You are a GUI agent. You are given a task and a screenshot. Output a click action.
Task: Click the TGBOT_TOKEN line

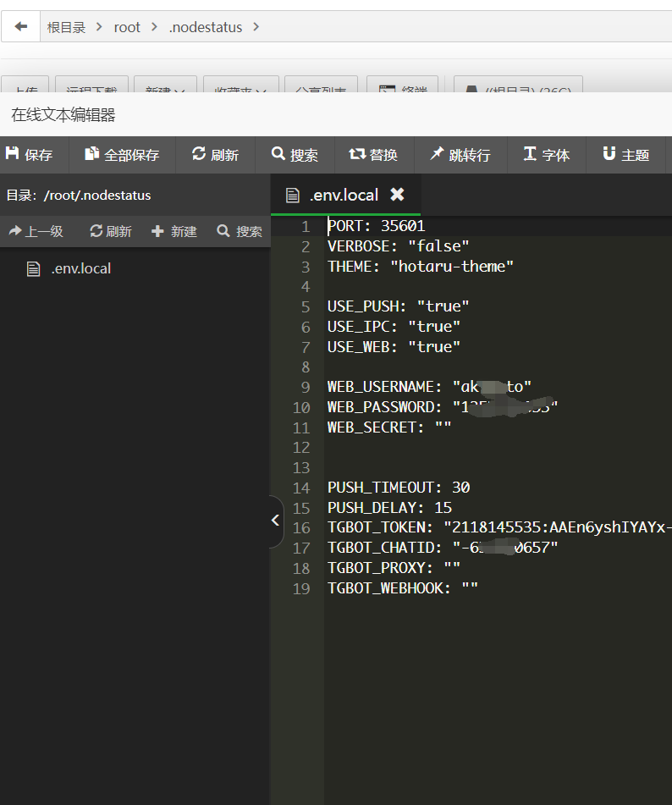click(499, 527)
